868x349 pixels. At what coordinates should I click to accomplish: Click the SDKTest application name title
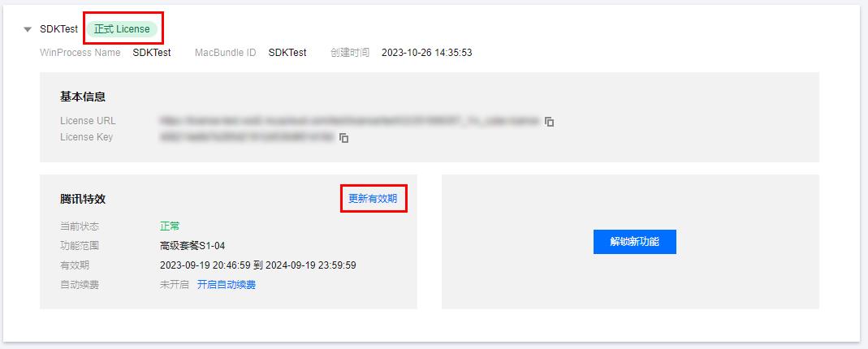(58, 29)
